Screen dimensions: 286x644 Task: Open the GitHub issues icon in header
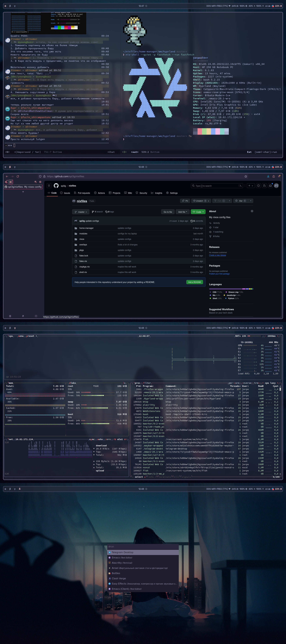[259, 186]
